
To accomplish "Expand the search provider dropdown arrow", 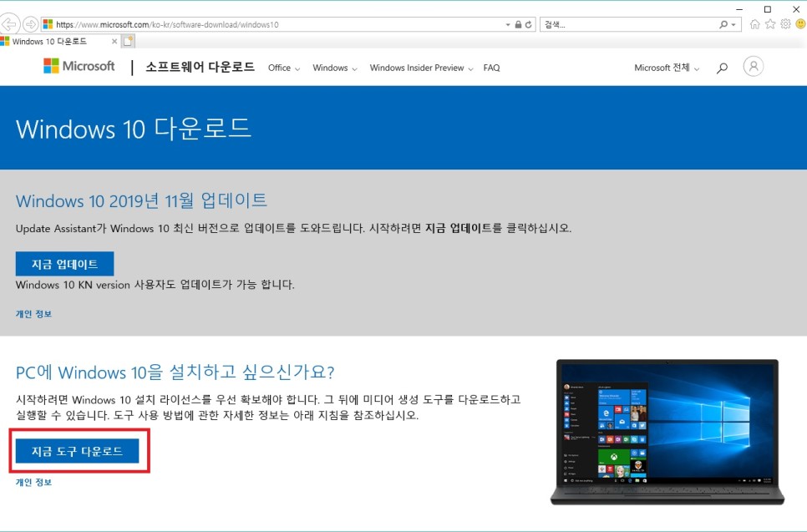I will tap(733, 24).
